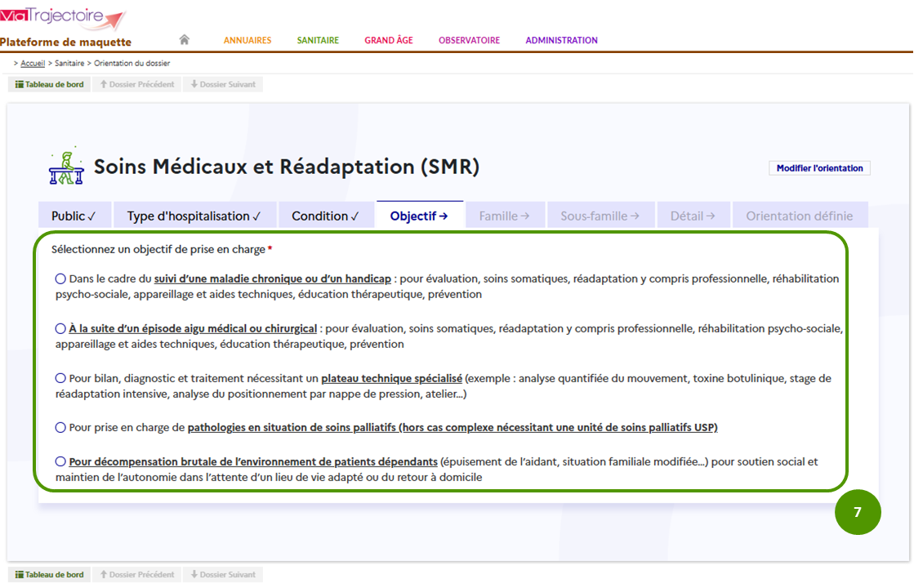Select the Orientation définie tab

pos(799,216)
